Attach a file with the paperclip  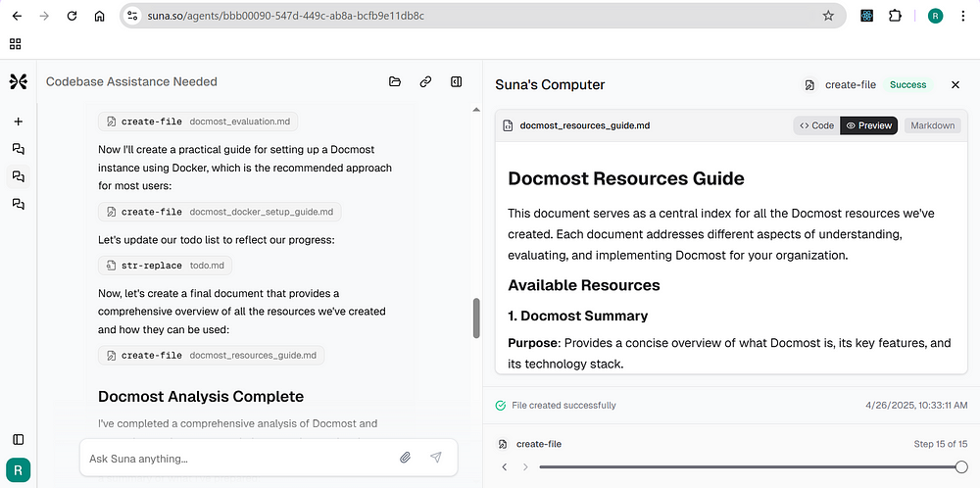click(x=405, y=458)
